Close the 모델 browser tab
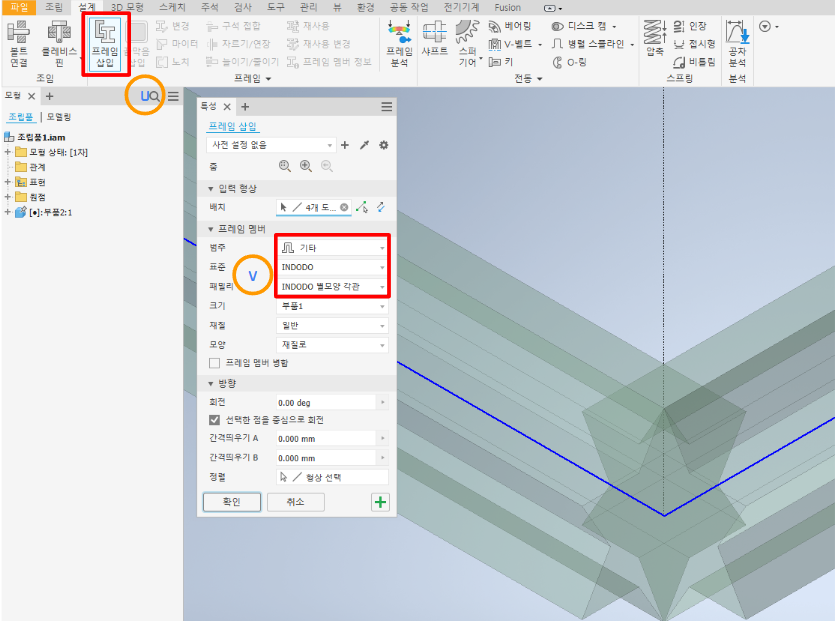Image resolution: width=835 pixels, height=621 pixels. 31,96
